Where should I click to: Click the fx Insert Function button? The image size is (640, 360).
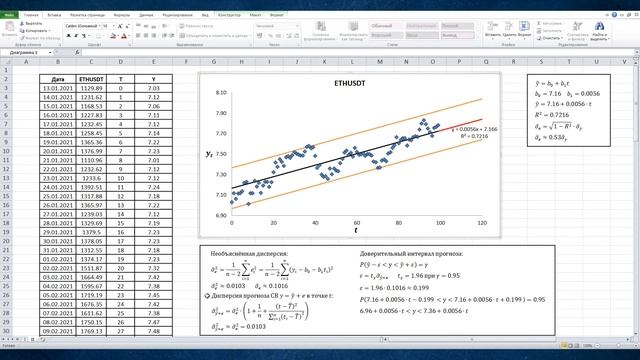pyautogui.click(x=77, y=53)
